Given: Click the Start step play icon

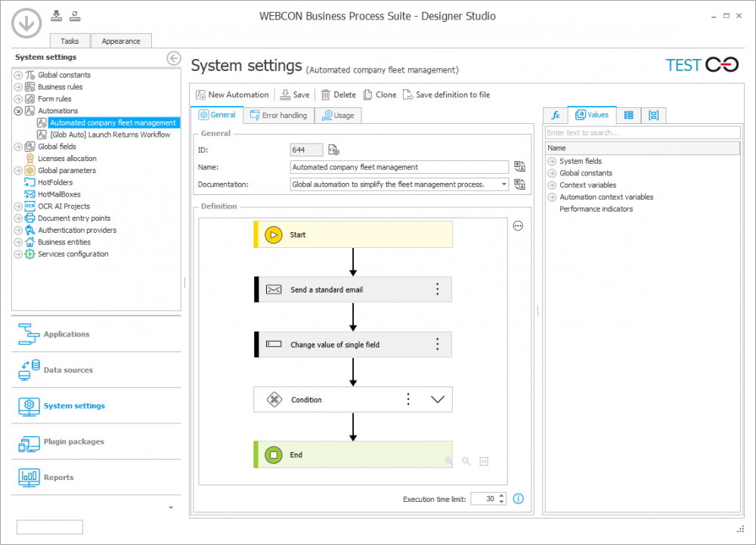Looking at the screenshot, I should click(x=274, y=234).
